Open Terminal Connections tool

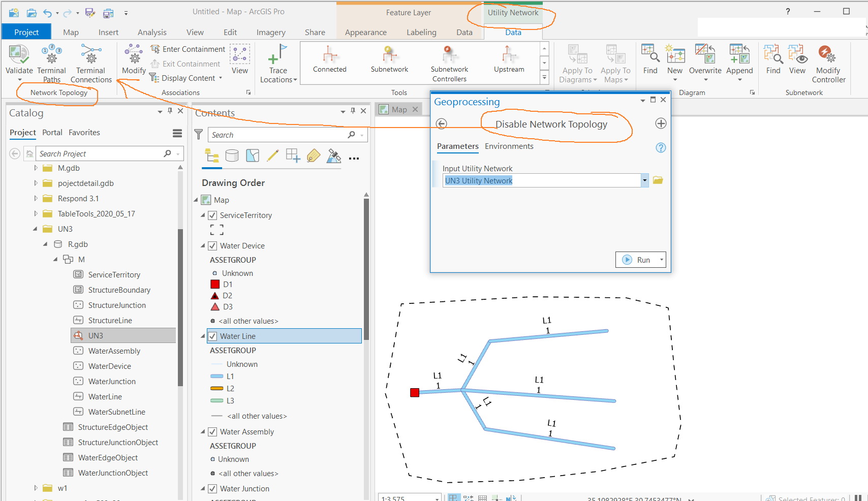click(91, 63)
